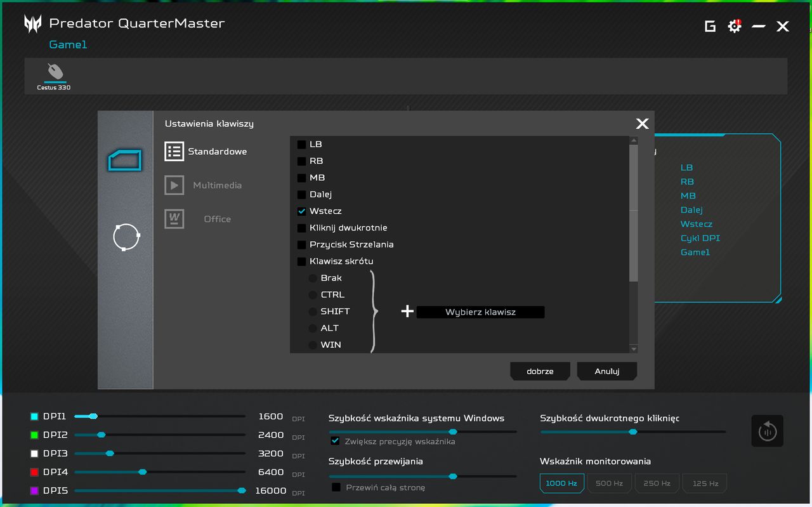This screenshot has height=507, width=812.
Task: Click the Windows pointer speed slider handle
Action: click(453, 431)
